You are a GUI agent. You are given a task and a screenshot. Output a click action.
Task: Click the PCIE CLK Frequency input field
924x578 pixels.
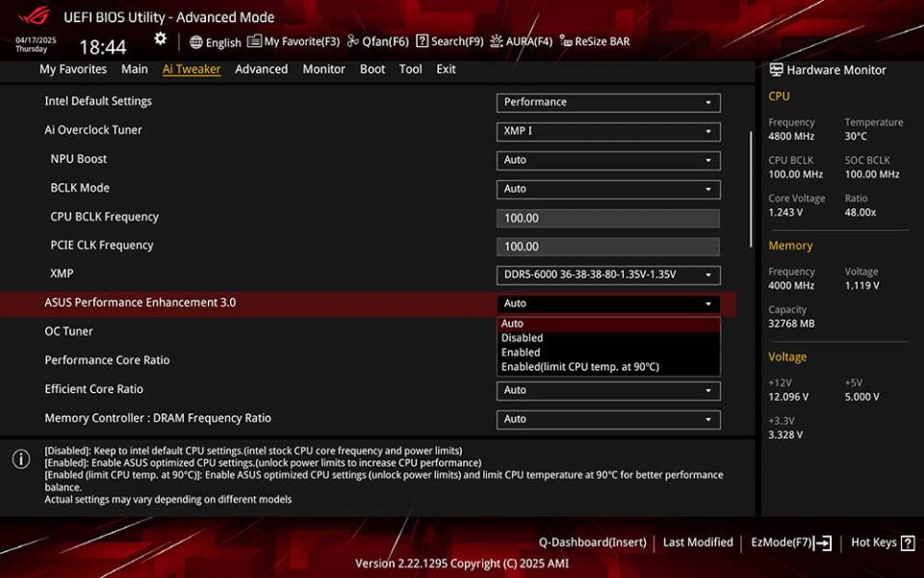point(608,247)
